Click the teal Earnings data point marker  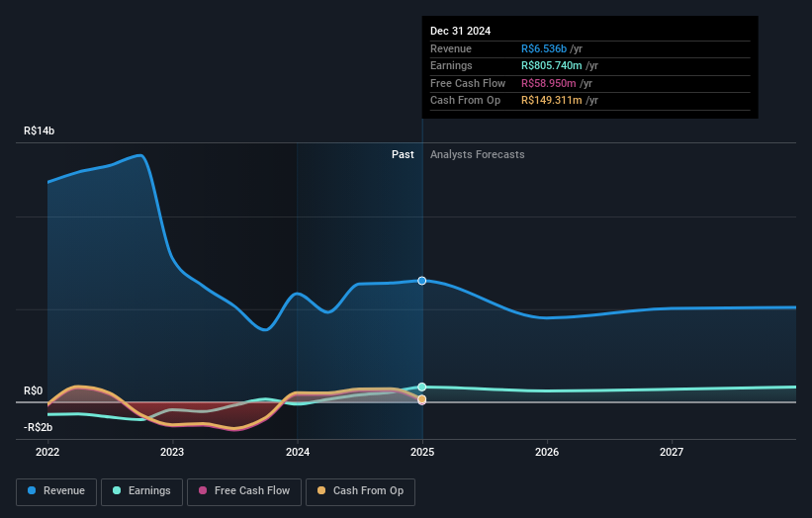422,388
